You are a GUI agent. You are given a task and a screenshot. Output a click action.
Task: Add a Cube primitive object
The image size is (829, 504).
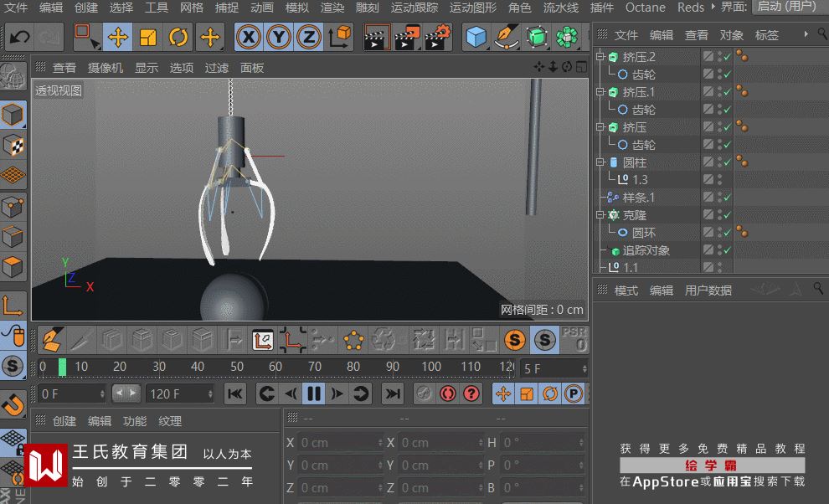coord(476,38)
